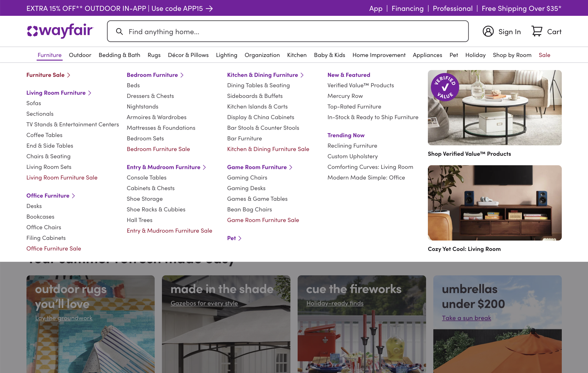Switch to the Outdoor menu tab
The height and width of the screenshot is (373, 588).
tap(80, 55)
